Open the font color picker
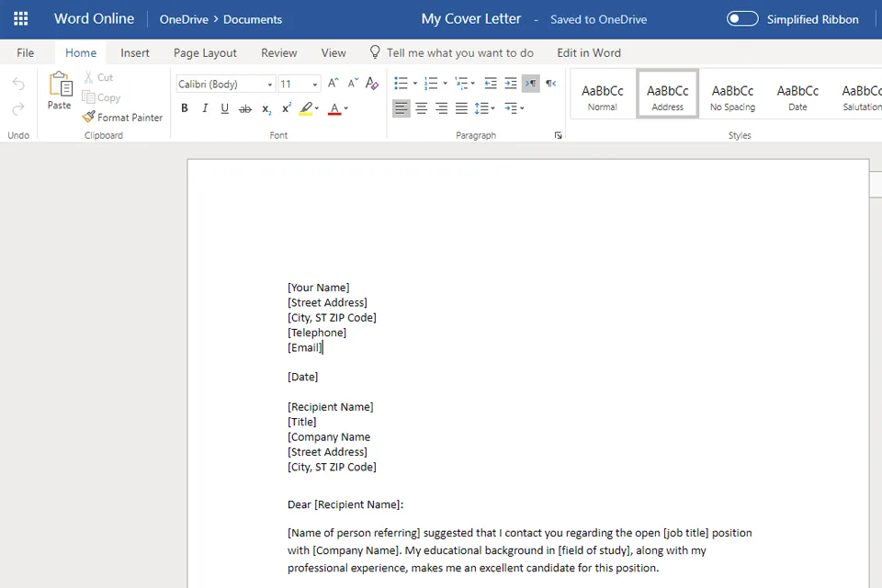882x588 pixels. (345, 108)
